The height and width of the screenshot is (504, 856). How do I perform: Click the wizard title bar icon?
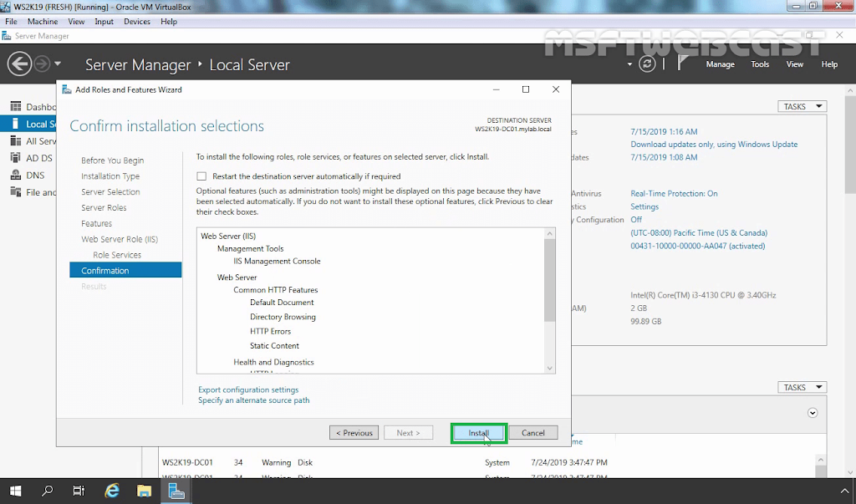[x=67, y=89]
